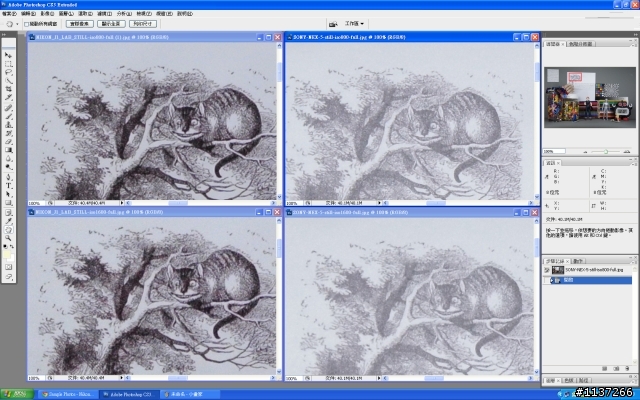Select the Blur tool
Screen dimensions: 640x400
click(x=8, y=159)
